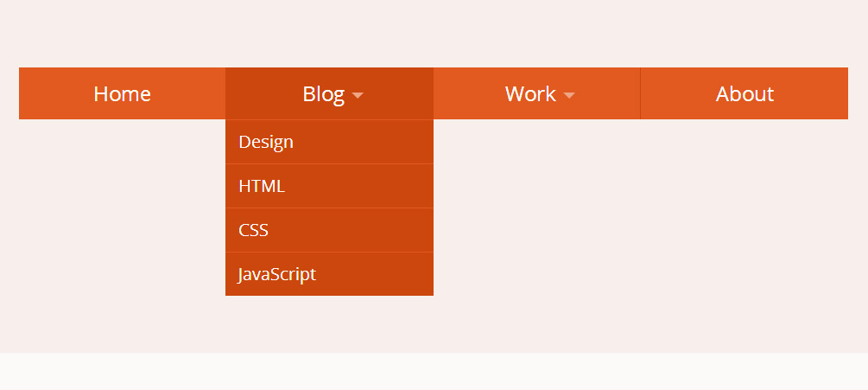Screen dimensions: 868x390
Task: Go to the Home page link
Action: tap(123, 94)
